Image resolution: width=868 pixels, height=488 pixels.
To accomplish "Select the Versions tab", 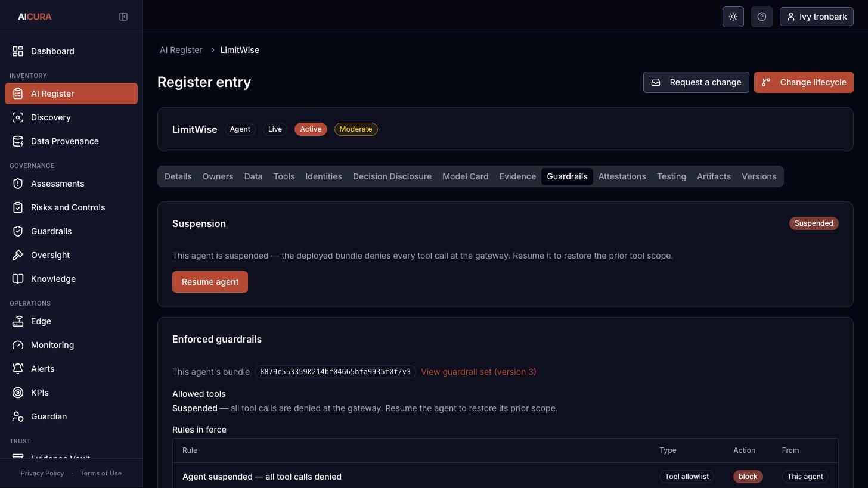I will 759,176.
